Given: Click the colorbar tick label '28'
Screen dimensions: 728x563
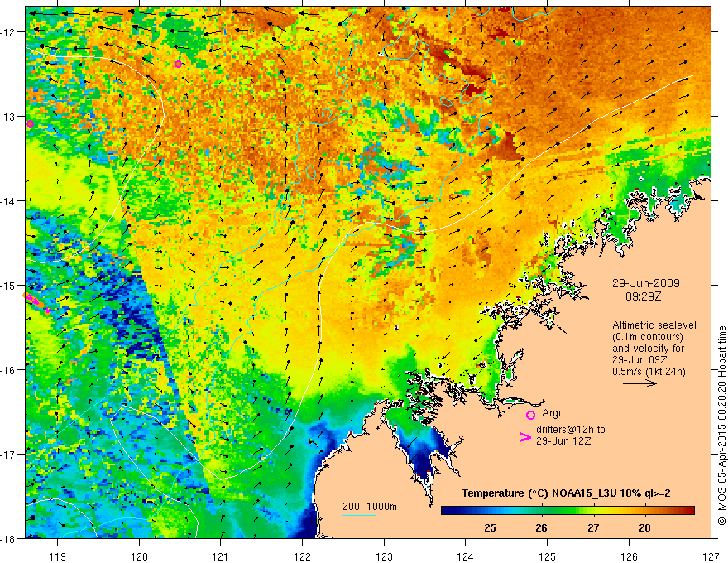Looking at the screenshot, I should 644,528.
